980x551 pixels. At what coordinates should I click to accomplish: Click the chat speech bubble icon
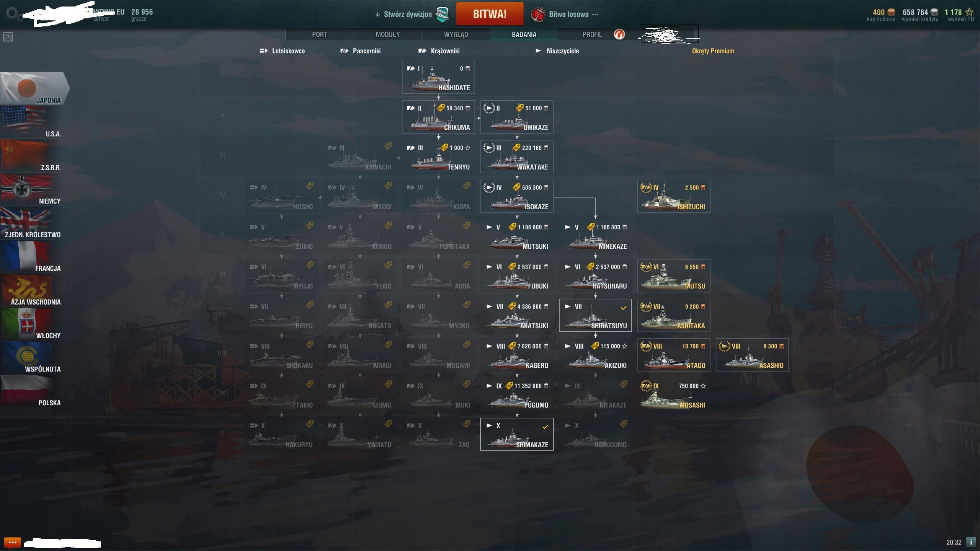click(x=12, y=543)
